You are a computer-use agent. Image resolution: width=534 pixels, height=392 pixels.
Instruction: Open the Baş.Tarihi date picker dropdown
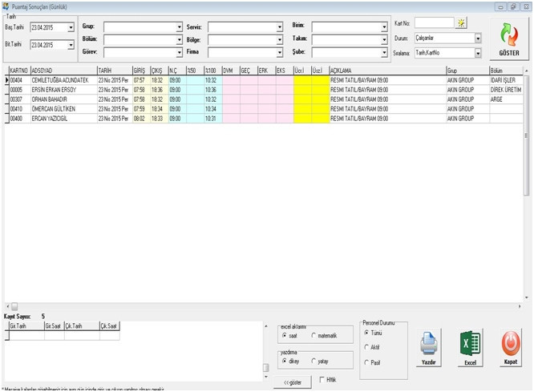(x=71, y=28)
